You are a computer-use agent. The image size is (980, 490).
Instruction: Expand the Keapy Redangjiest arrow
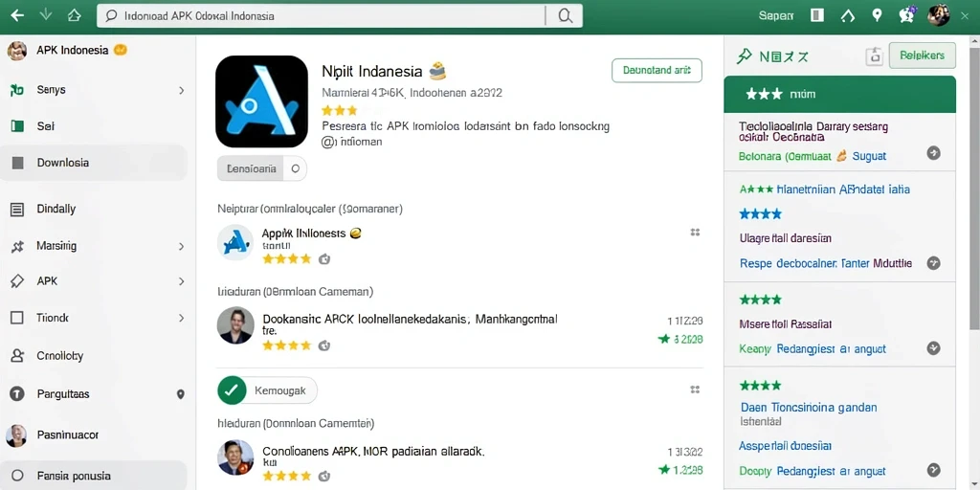coord(933,348)
